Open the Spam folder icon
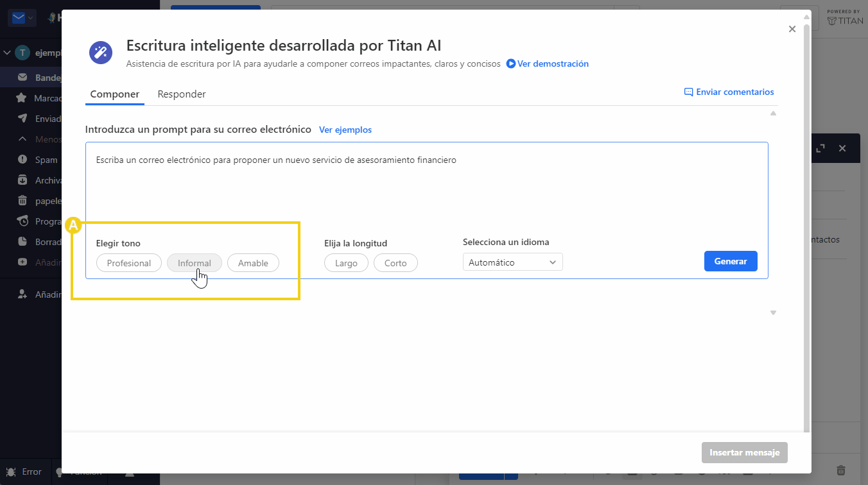The image size is (868, 485). (22, 160)
